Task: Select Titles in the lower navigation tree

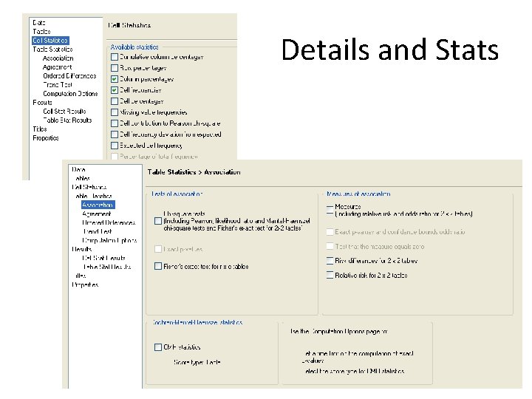Action: click(x=81, y=276)
